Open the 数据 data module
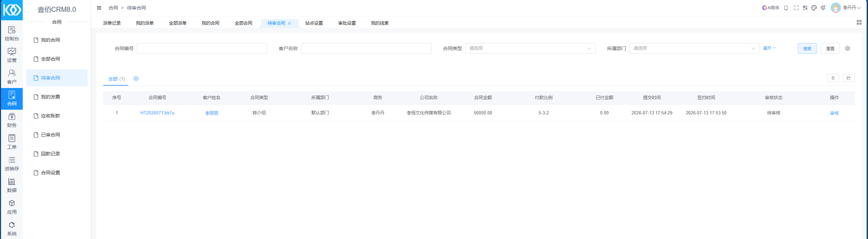 coord(12,186)
